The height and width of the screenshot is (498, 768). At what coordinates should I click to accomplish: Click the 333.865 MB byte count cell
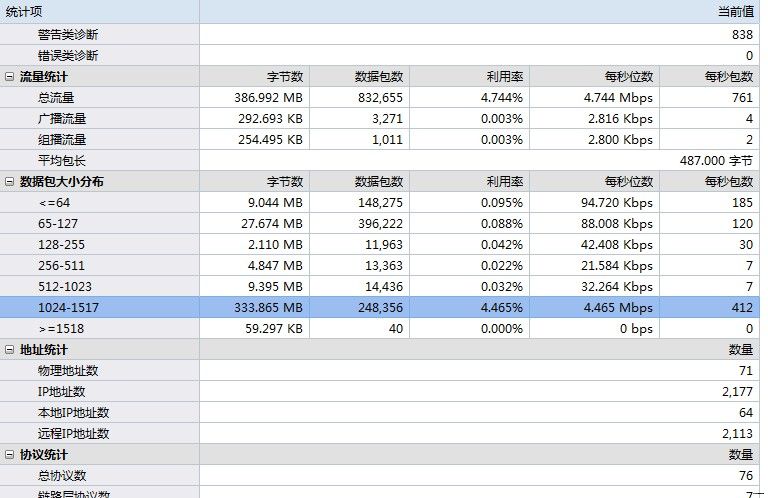point(267,308)
